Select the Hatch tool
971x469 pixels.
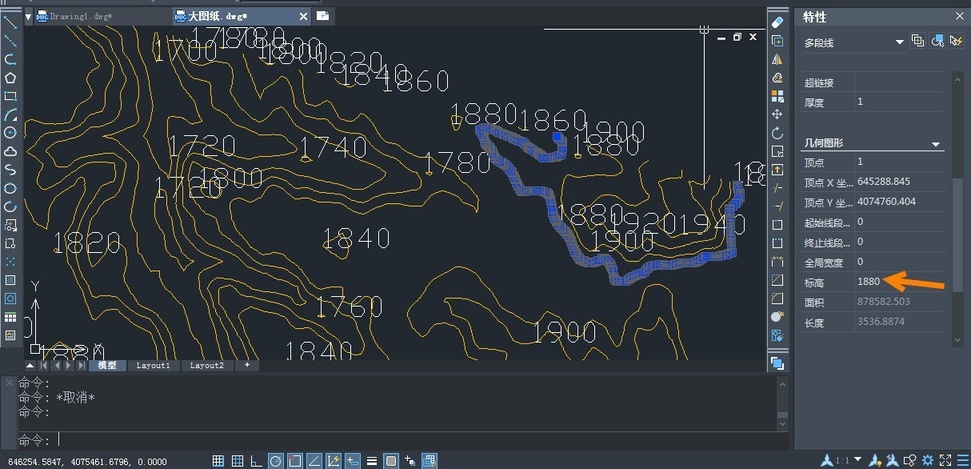pyautogui.click(x=11, y=280)
